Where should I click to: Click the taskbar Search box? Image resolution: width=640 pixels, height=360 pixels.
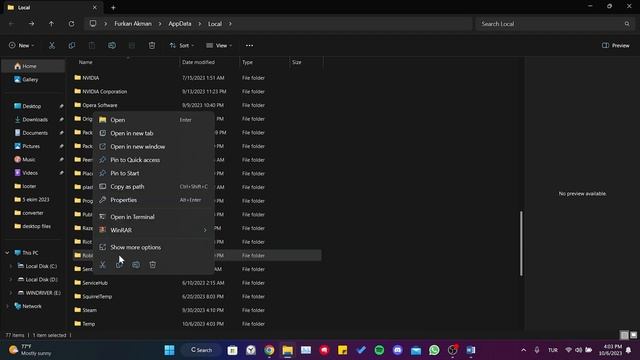click(202, 350)
